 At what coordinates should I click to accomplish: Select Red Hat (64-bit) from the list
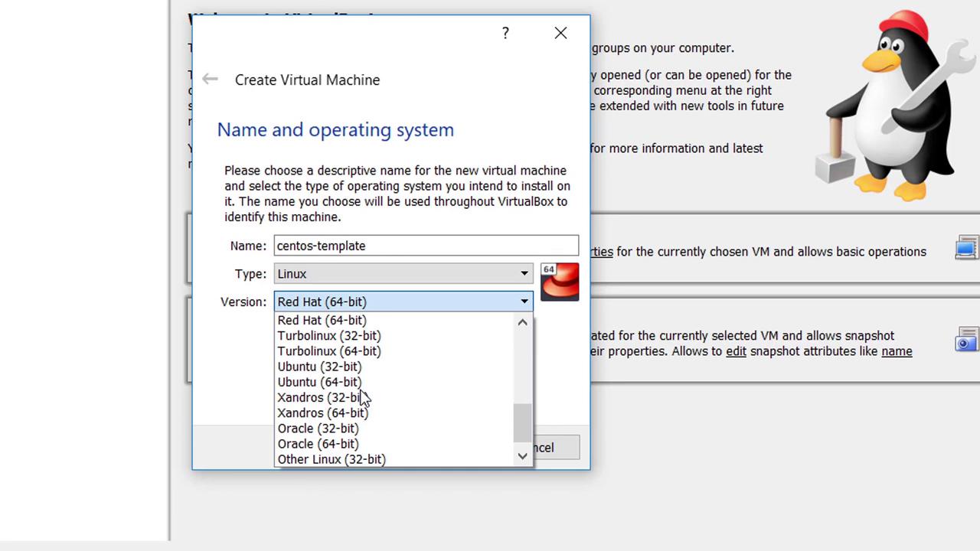[x=322, y=321]
